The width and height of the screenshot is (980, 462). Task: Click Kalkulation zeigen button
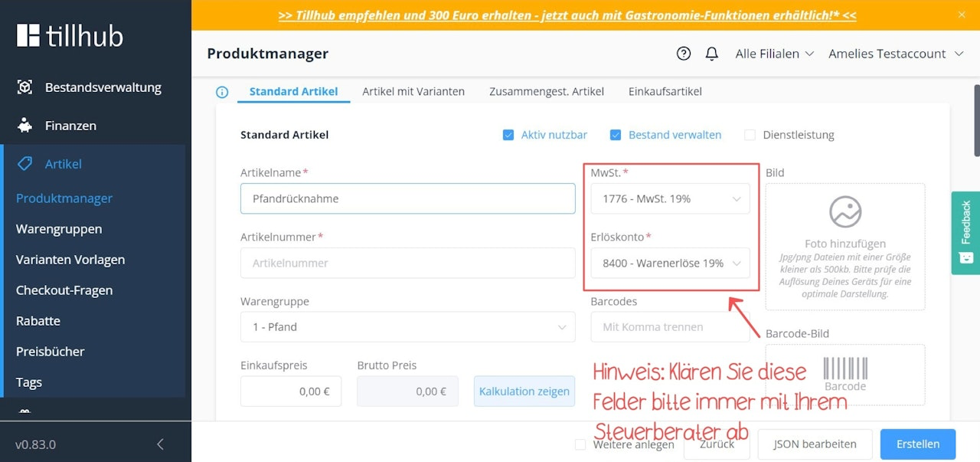[x=524, y=392]
